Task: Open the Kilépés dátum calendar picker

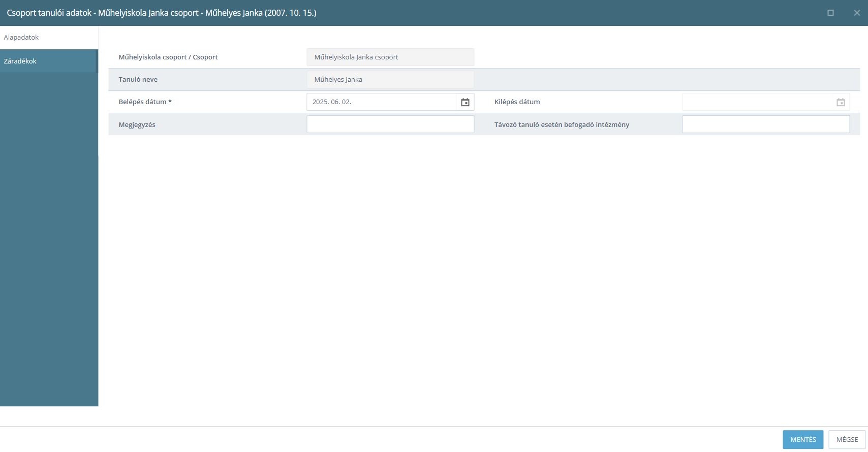Action: coord(841,102)
